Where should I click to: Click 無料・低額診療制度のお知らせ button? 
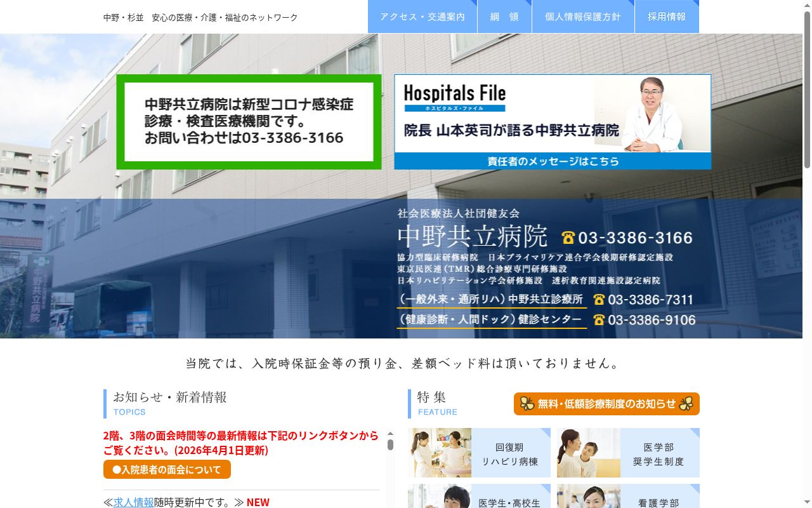click(606, 404)
